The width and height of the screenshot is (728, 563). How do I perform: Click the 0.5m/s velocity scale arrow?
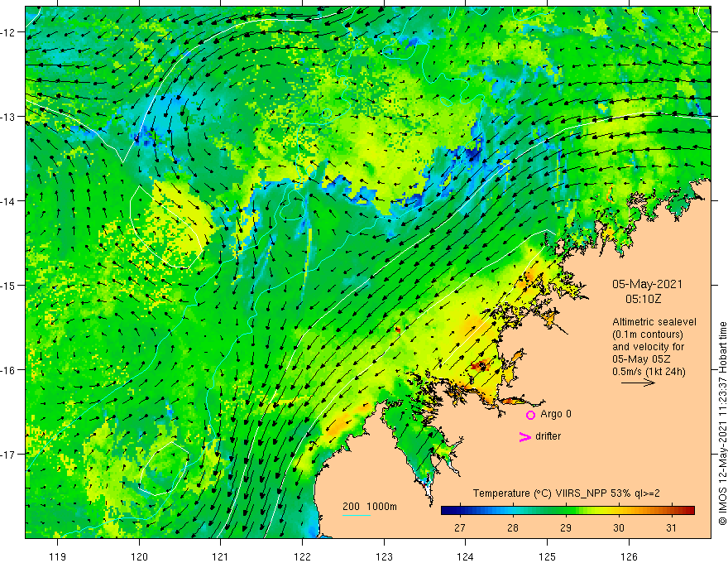pyautogui.click(x=638, y=383)
